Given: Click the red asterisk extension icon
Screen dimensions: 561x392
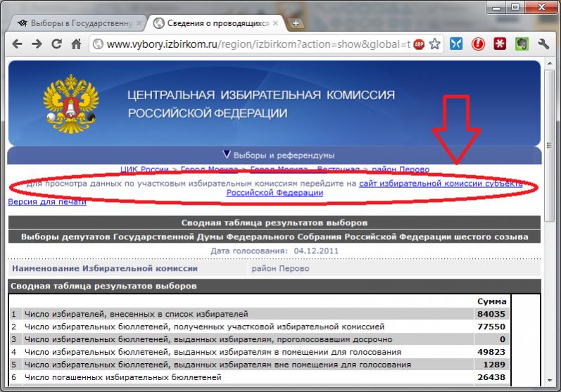Looking at the screenshot, I should pyautogui.click(x=500, y=44).
